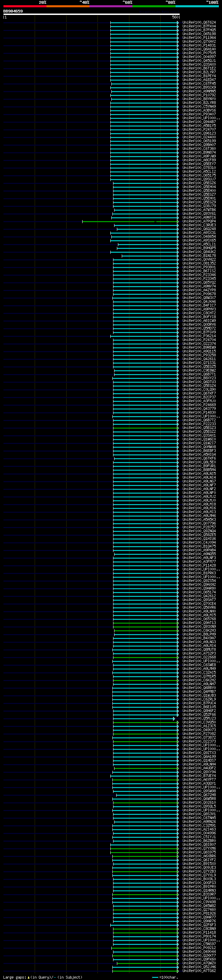This screenshot has width=222, height=980.
Task: Click the purple ~60% identity legend segment
Action: click(x=111, y=7)
